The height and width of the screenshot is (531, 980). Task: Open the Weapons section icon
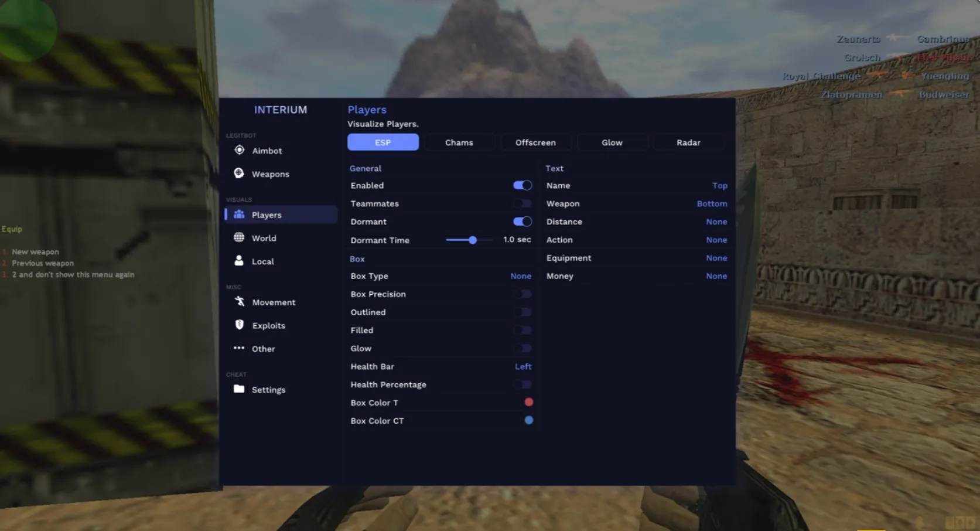point(239,173)
